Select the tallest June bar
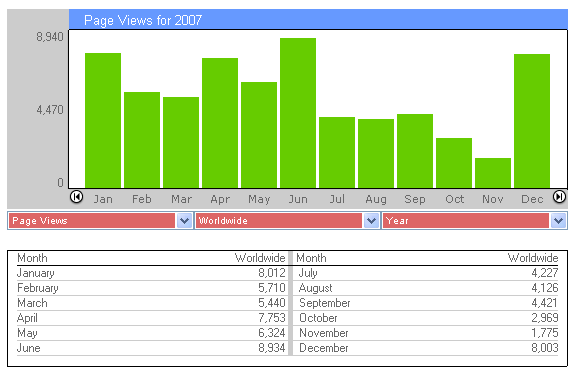576x375 pixels. click(298, 113)
